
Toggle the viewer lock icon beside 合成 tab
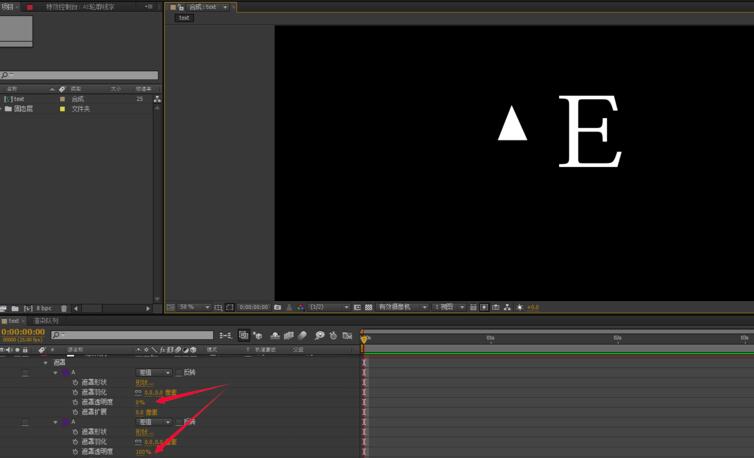(181, 7)
